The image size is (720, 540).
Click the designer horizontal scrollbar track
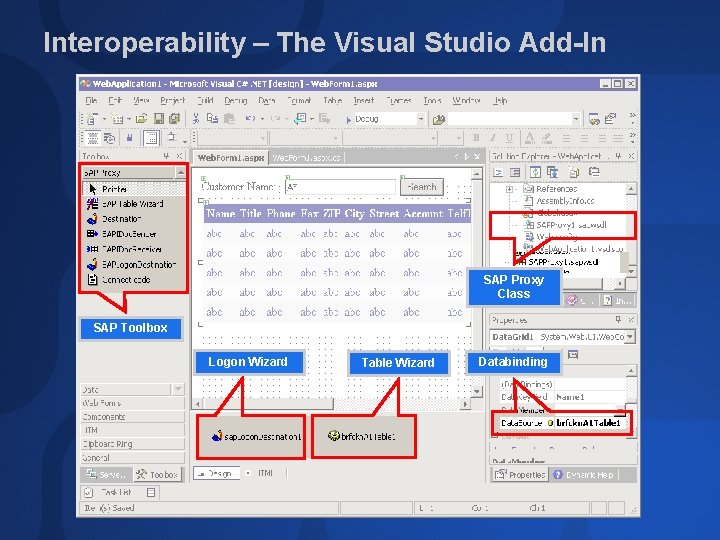[397, 404]
